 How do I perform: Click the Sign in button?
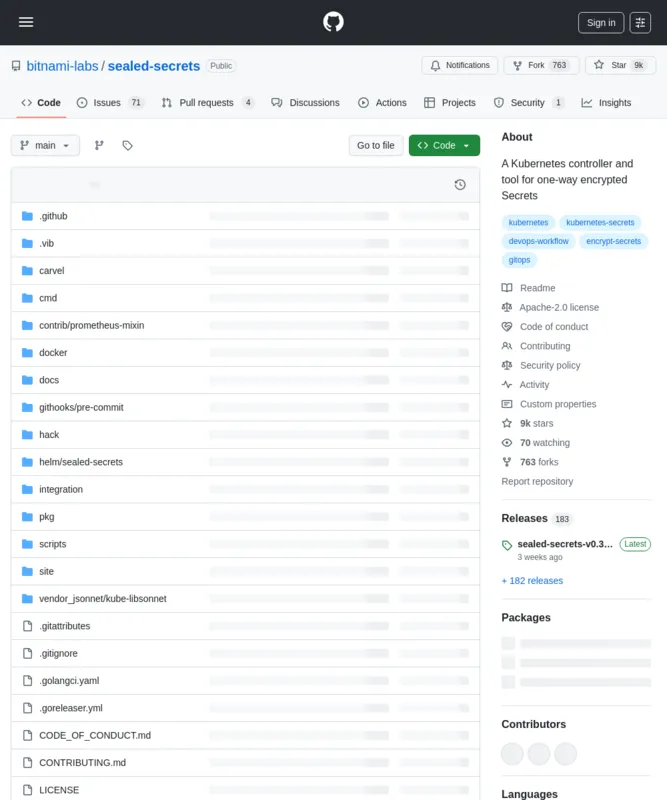601,23
